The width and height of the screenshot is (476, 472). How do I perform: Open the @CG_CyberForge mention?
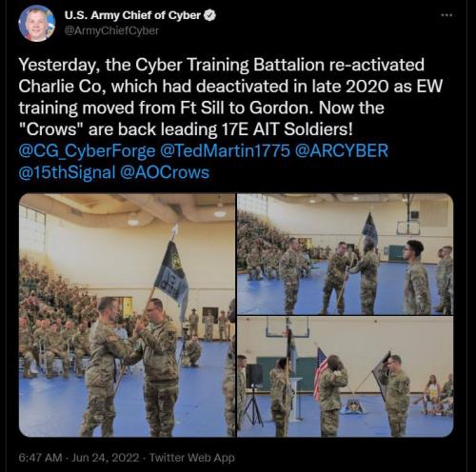pos(87,150)
